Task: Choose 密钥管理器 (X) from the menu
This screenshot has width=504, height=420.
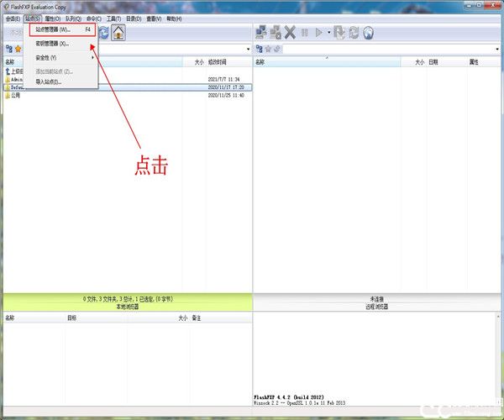Action: (52, 43)
